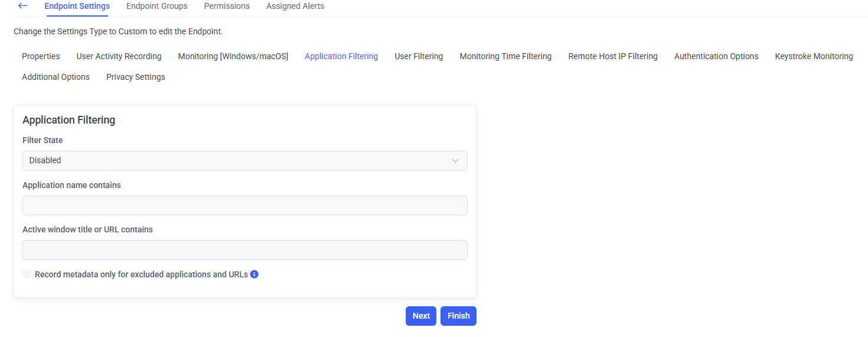868x337 pixels.
Task: Click the info icon beside Record metadata
Action: pos(254,274)
